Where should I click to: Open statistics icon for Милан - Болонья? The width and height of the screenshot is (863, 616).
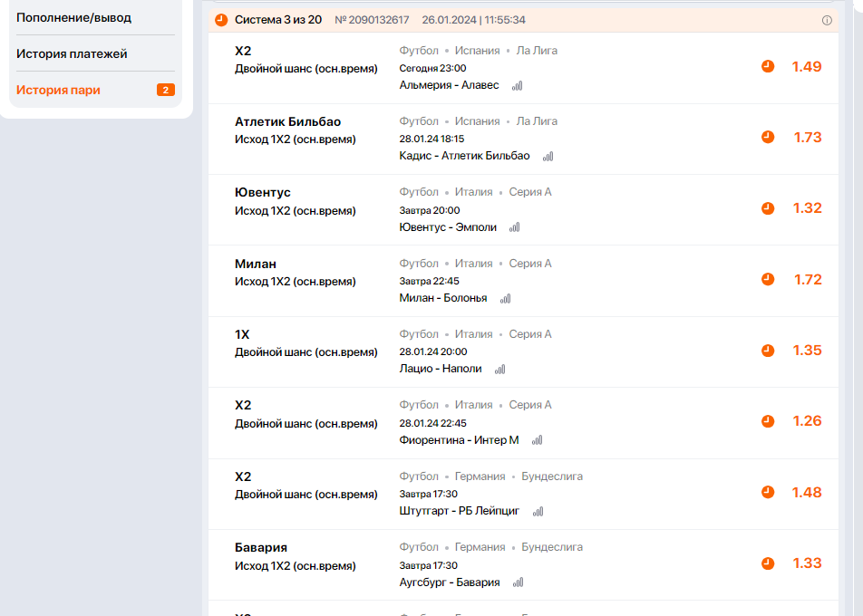[506, 299]
